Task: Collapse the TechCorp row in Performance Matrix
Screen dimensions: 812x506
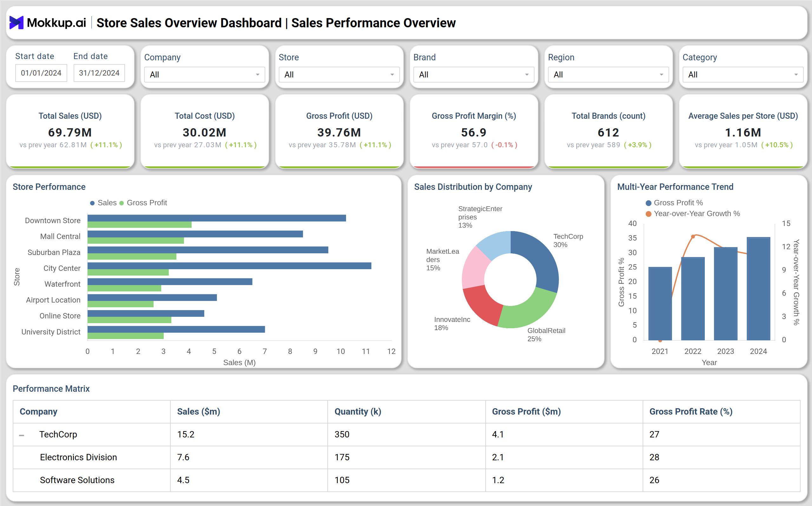Action: click(x=22, y=436)
